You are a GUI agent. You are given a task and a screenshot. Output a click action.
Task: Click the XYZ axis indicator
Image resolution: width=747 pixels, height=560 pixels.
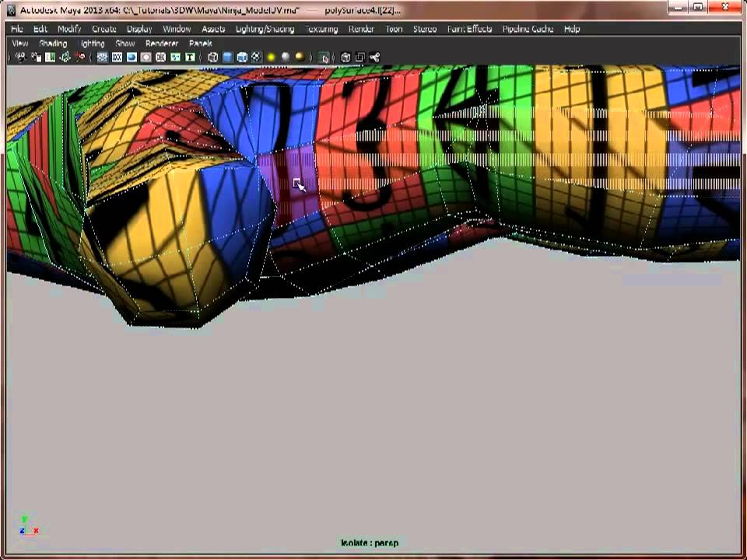[29, 527]
